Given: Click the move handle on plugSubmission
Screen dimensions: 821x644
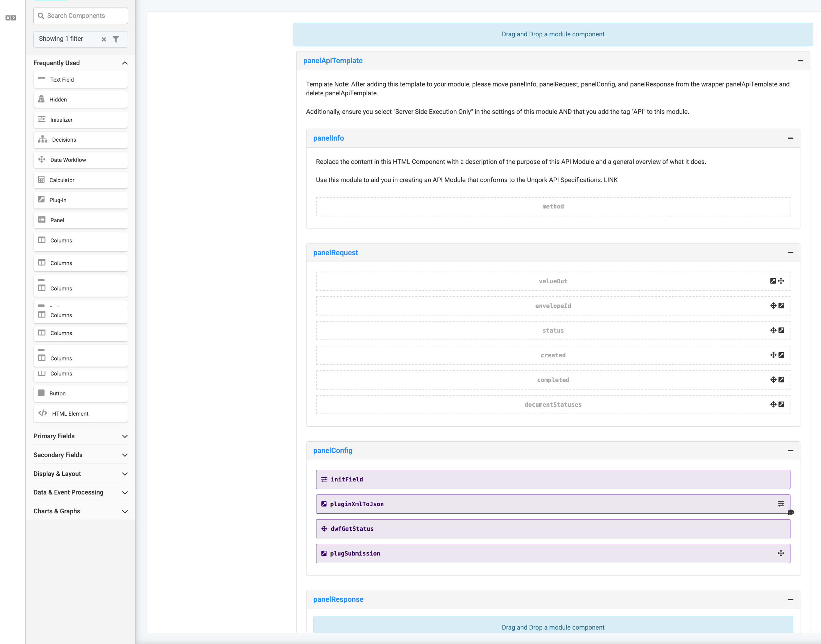Looking at the screenshot, I should (x=780, y=553).
